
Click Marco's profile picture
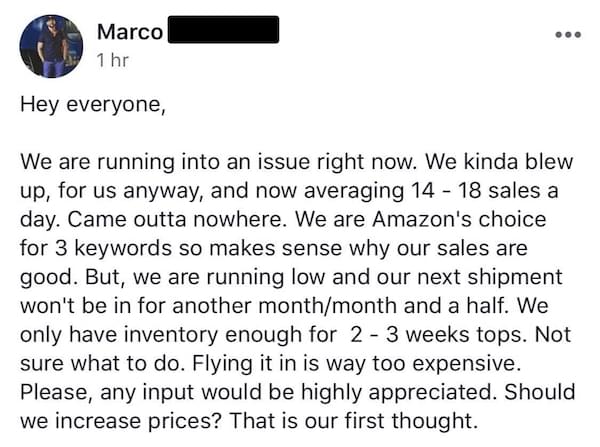click(x=51, y=46)
